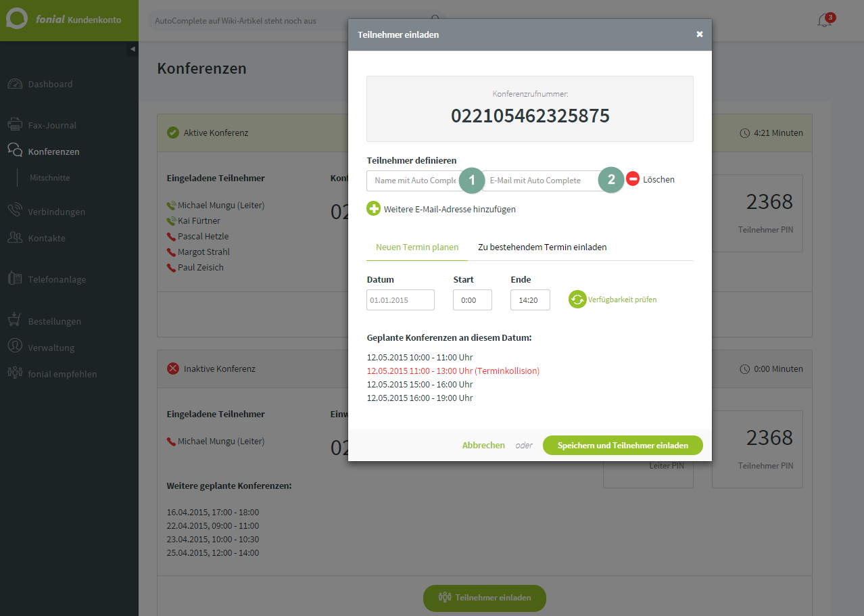Click the bottom Teilnehmer einladen page button

coord(484,598)
